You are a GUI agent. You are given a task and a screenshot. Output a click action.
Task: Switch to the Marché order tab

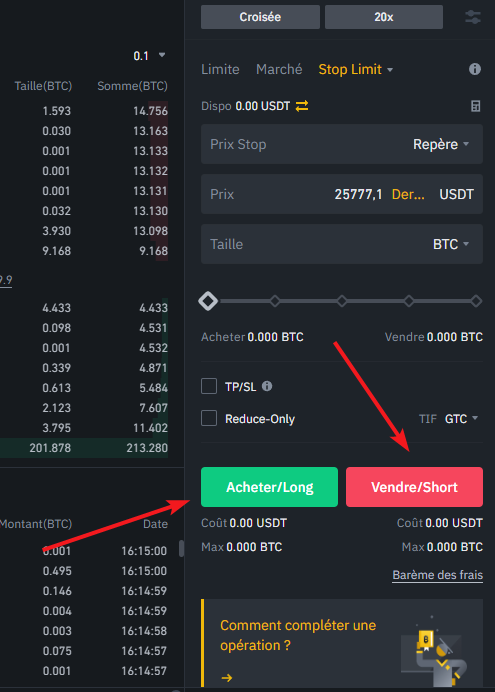(x=279, y=69)
